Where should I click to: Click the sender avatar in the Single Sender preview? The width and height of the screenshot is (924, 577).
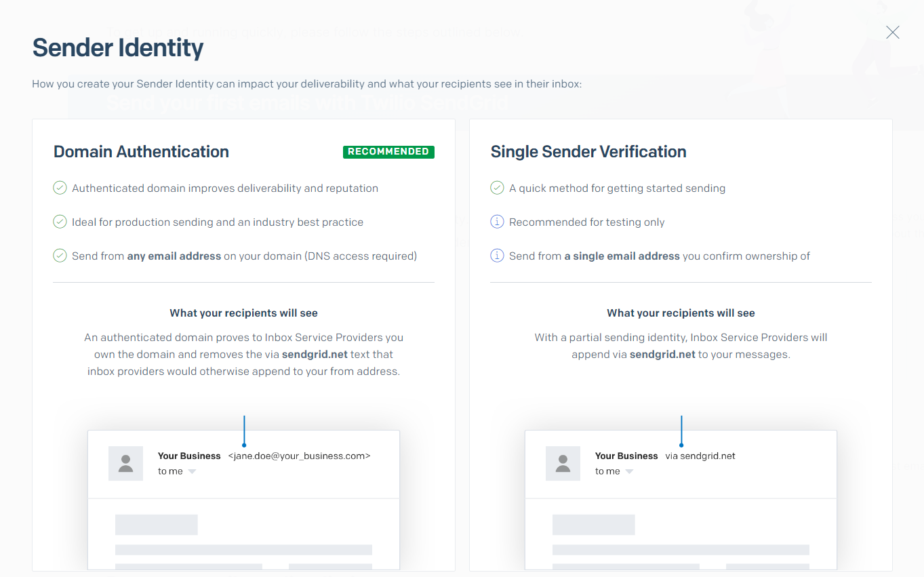[563, 463]
